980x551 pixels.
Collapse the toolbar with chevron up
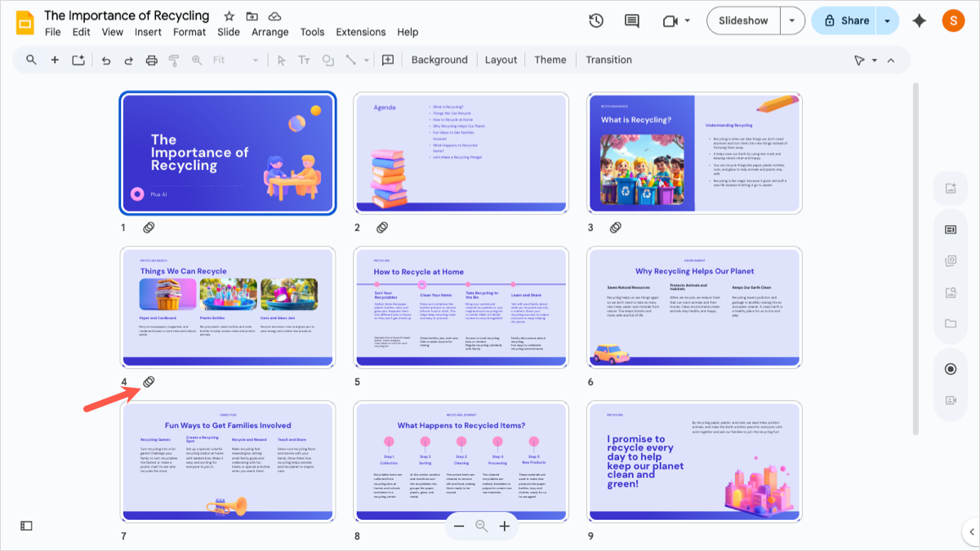point(891,60)
